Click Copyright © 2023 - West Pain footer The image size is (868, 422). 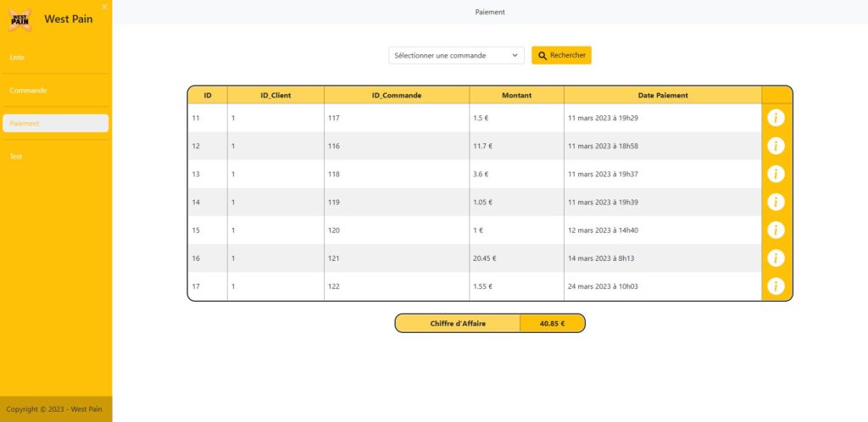[54, 409]
